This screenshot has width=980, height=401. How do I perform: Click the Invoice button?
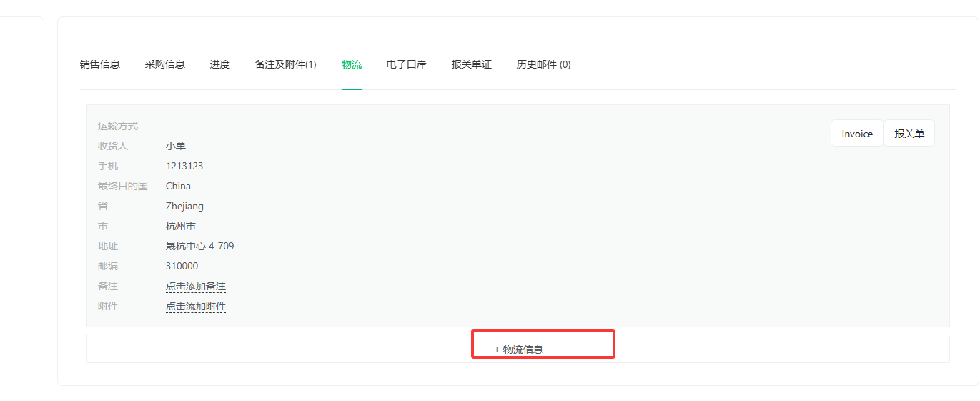pos(857,133)
